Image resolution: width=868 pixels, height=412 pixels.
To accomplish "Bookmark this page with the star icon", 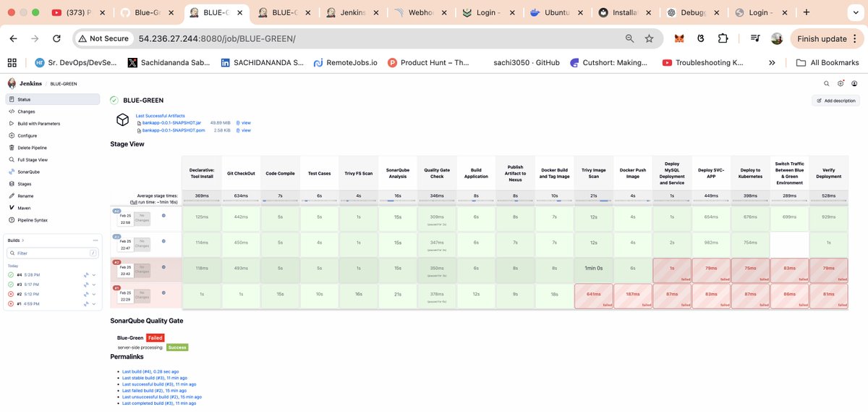I will [x=649, y=38].
